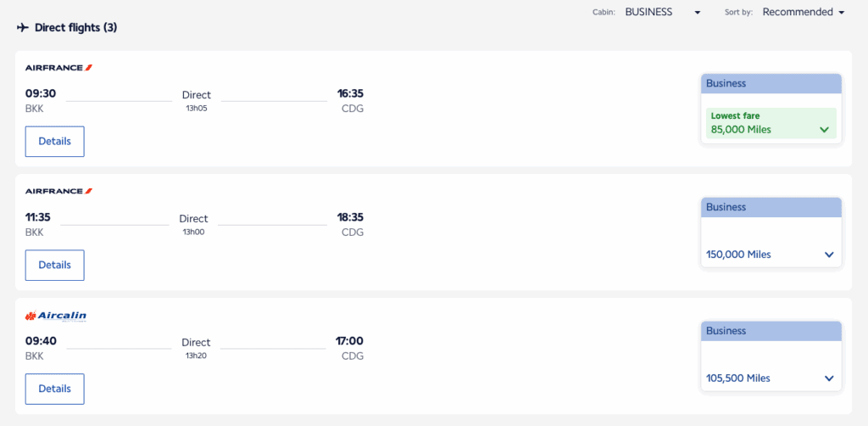This screenshot has height=426, width=868.
Task: Open Details for the 11:35 Air France flight
Action: click(55, 265)
